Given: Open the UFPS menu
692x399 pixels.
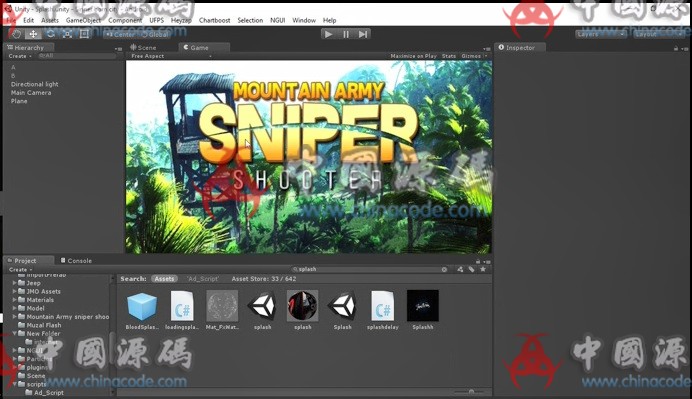Looking at the screenshot, I should (x=156, y=20).
